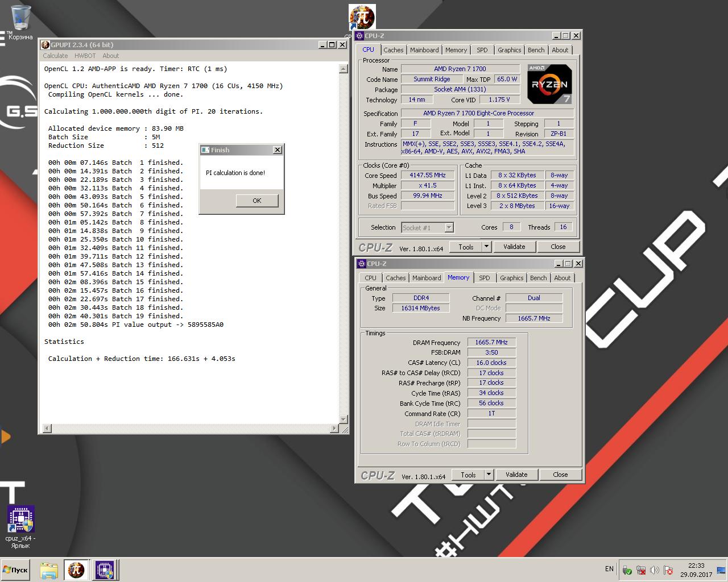Image resolution: width=728 pixels, height=582 pixels.
Task: Open Bench tab in upper CPU-Z
Action: pos(536,50)
